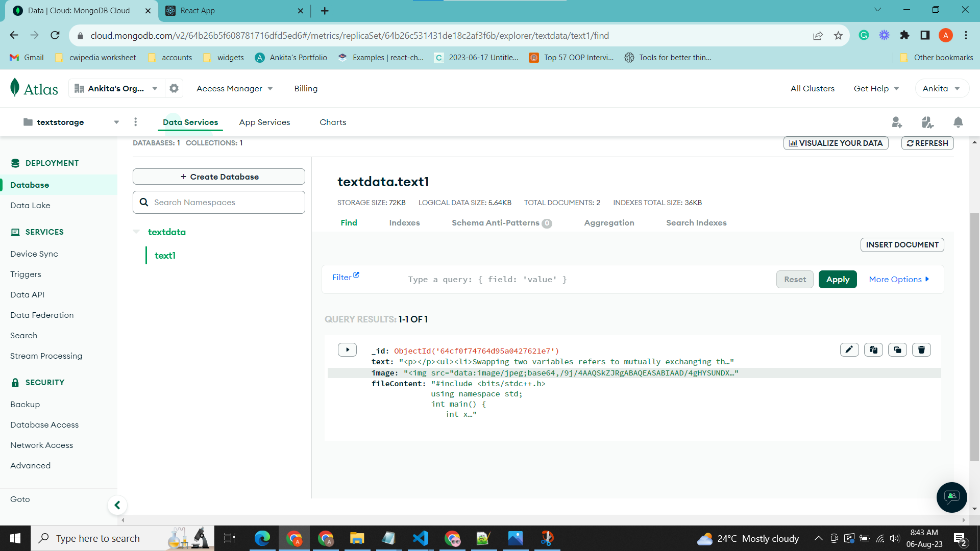Expand More Options for query
Viewport: 980px width, 551px height.
[x=899, y=279]
